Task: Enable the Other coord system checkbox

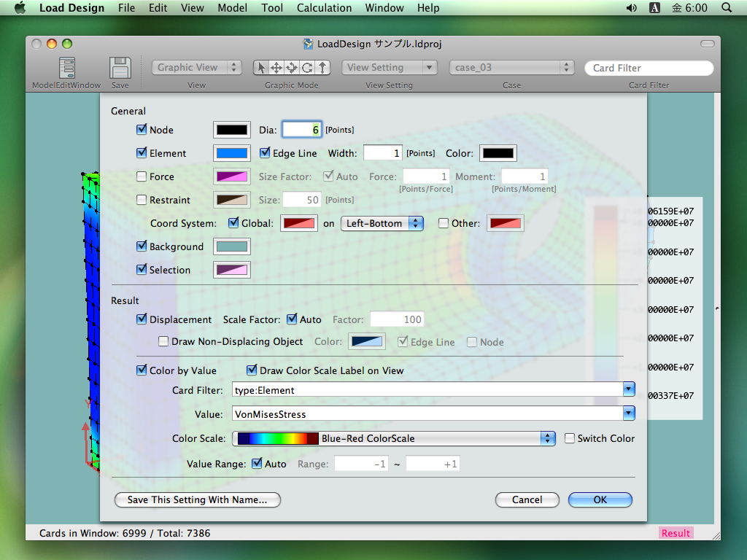Action: (x=444, y=223)
